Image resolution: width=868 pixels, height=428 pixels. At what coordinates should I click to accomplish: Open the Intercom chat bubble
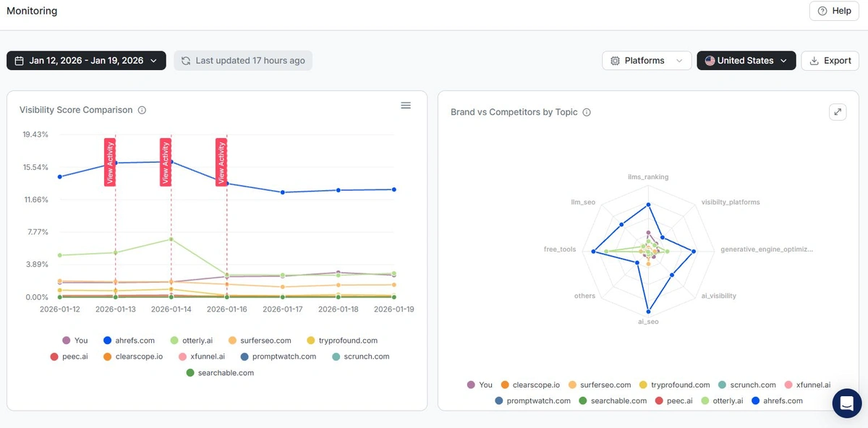coord(847,403)
